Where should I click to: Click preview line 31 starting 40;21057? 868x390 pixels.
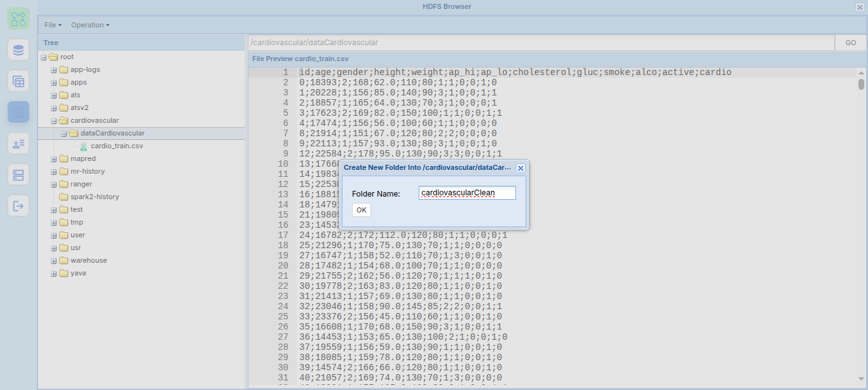tap(401, 378)
